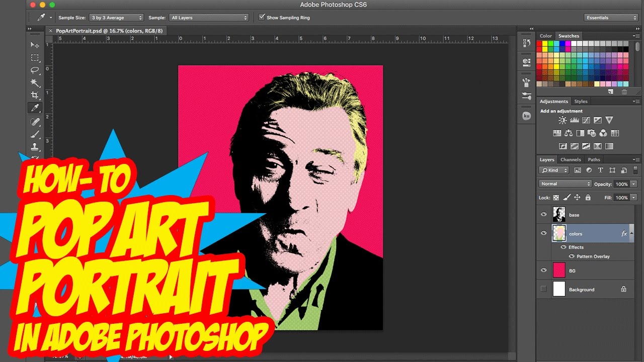Image resolution: width=644 pixels, height=362 pixels.
Task: Open the Properties panel icon
Action: tap(527, 62)
